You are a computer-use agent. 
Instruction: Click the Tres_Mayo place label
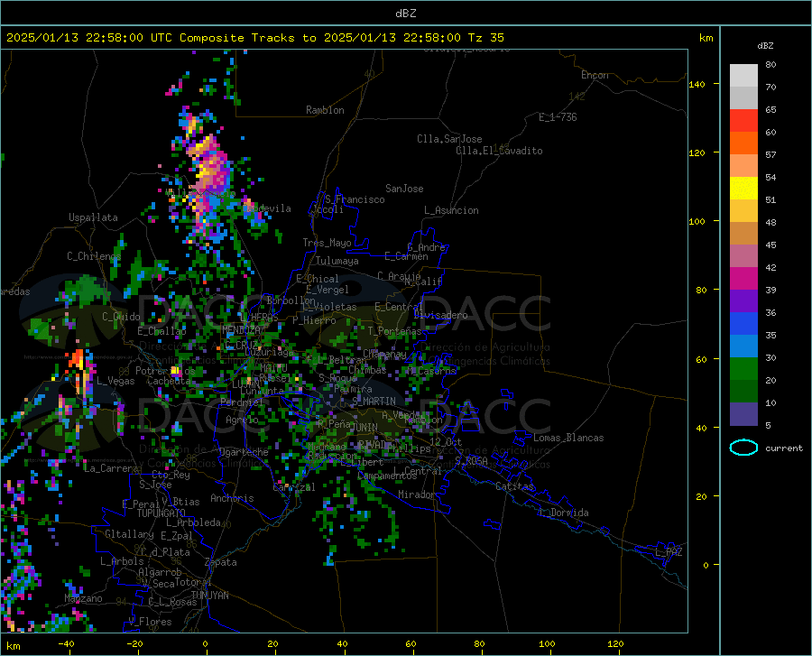[x=328, y=243]
